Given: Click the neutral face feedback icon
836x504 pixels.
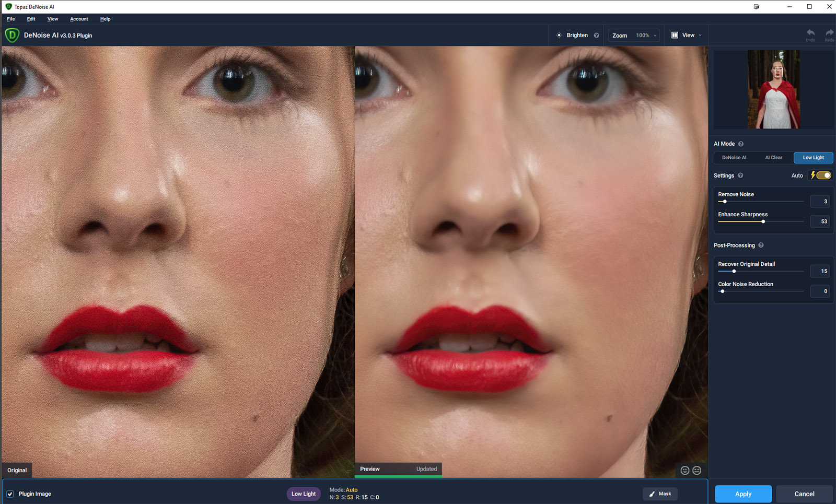Looking at the screenshot, I should tap(697, 471).
